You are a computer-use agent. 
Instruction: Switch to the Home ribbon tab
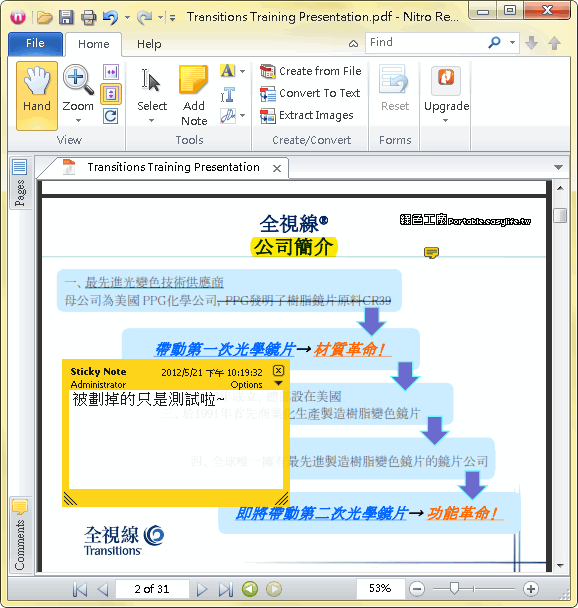(93, 44)
